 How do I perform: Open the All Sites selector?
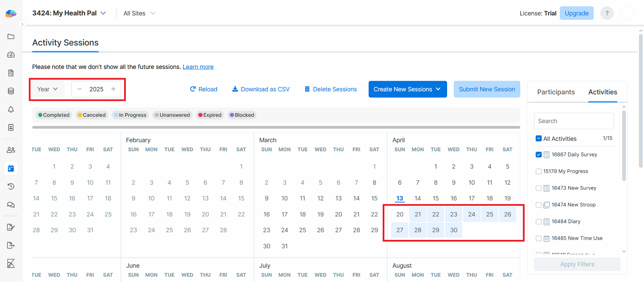pos(139,13)
